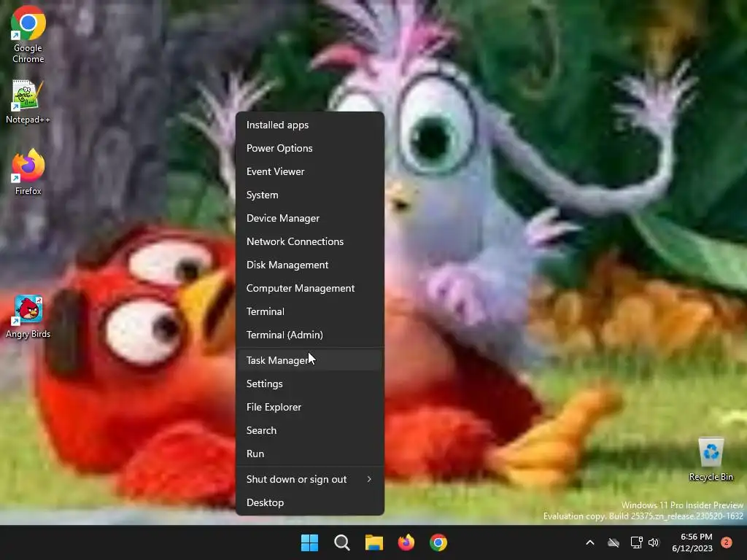The width and height of the screenshot is (747, 560).
Task: Choose Desktop menu entry
Action: (309, 502)
